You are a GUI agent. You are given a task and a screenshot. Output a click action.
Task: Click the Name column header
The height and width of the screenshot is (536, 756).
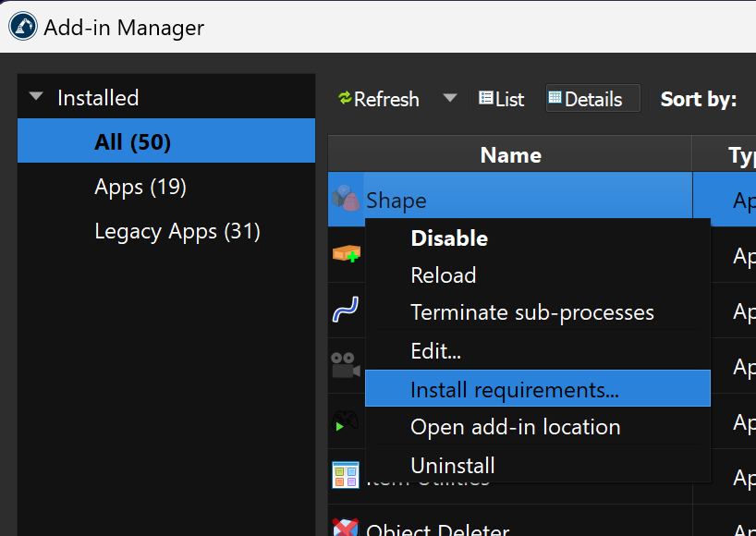[x=510, y=155]
